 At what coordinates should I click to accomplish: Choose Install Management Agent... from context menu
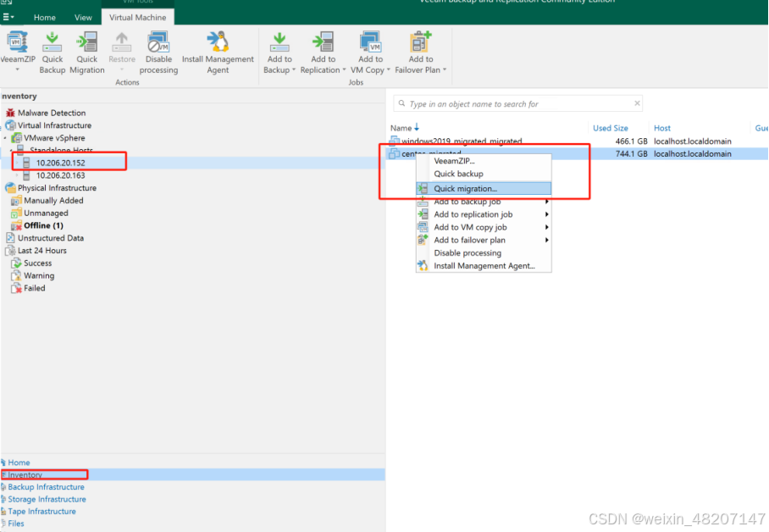(x=484, y=265)
